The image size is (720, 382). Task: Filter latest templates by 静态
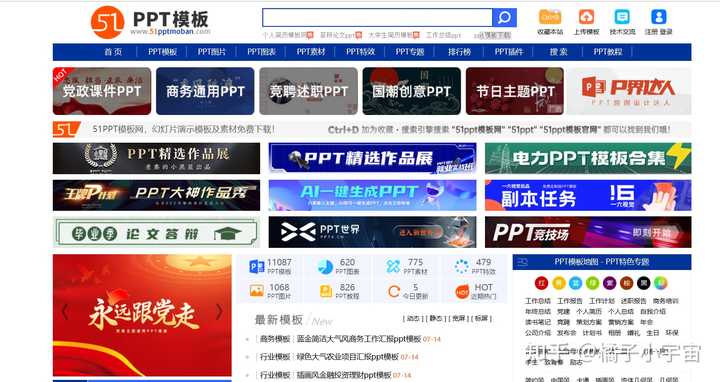point(436,318)
